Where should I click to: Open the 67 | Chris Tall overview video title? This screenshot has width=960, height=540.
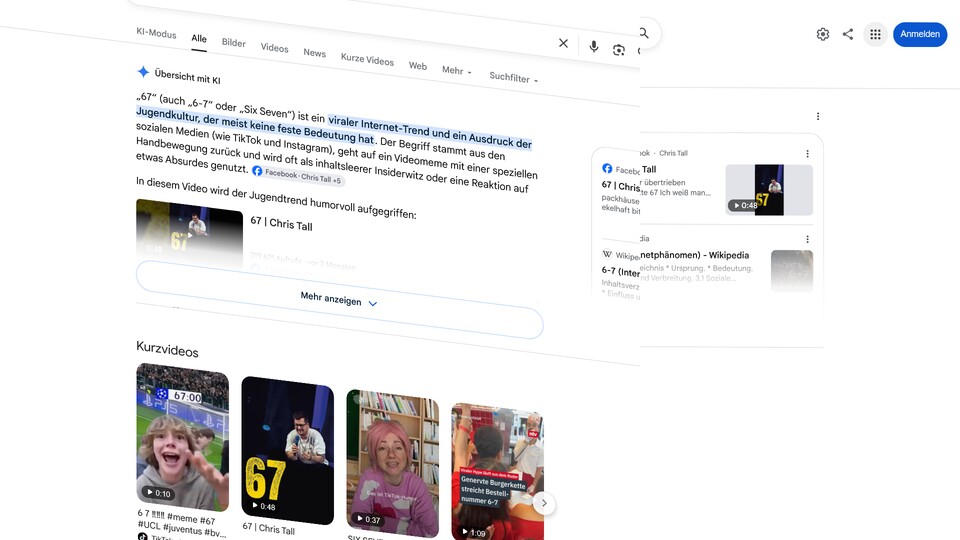[x=282, y=224]
